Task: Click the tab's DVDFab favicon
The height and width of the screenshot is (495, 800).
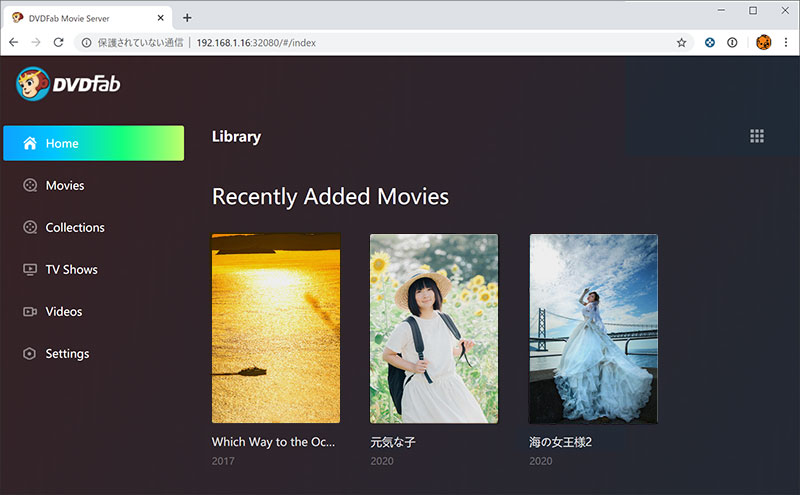Action: tap(18, 18)
